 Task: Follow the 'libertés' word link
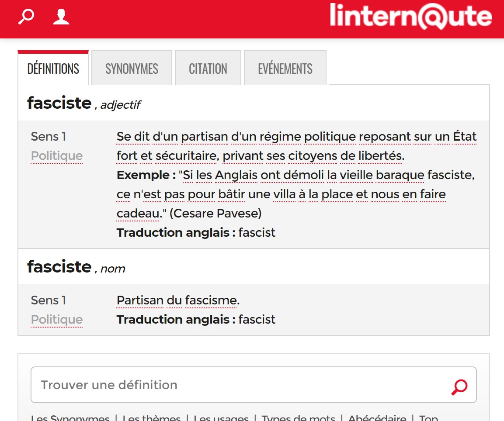tap(382, 156)
